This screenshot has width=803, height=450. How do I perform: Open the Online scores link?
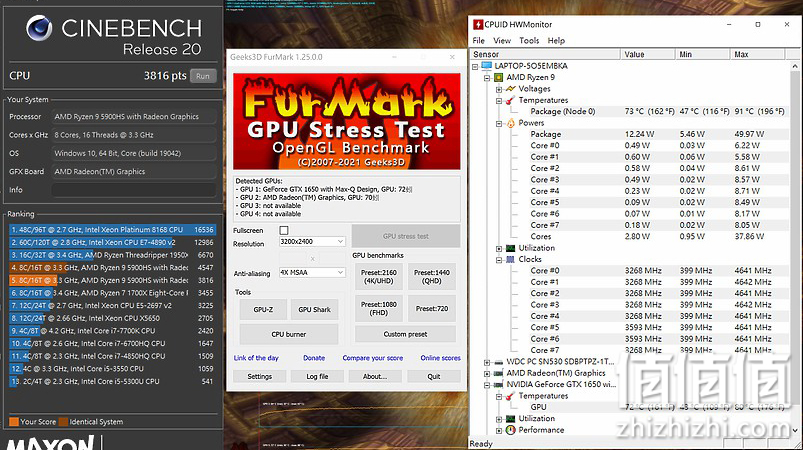pyautogui.click(x=440, y=358)
